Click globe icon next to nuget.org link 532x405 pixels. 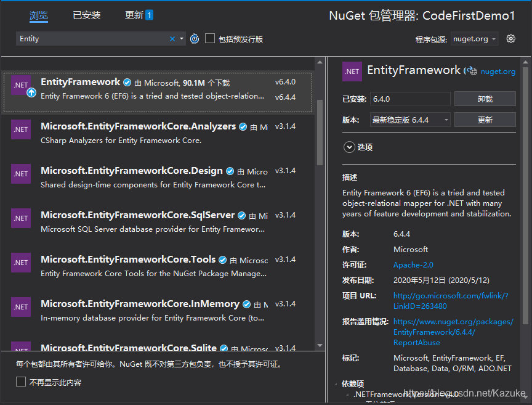coord(472,71)
